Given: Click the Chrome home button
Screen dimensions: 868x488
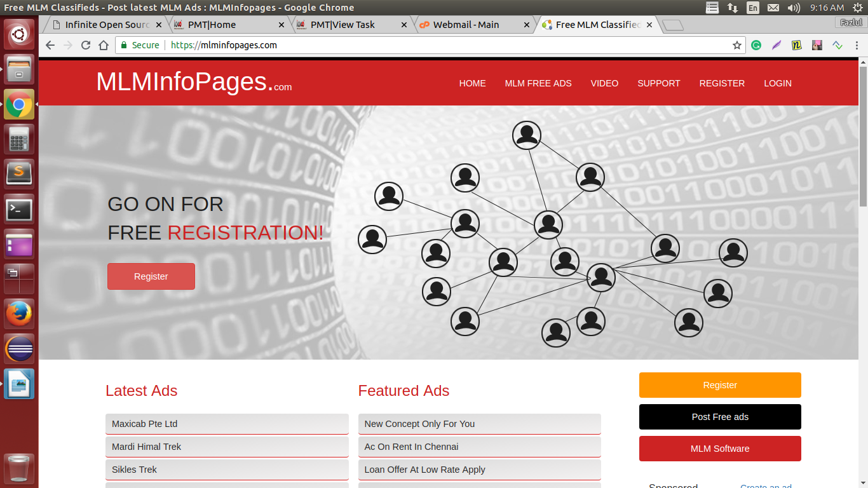Looking at the screenshot, I should click(x=104, y=45).
